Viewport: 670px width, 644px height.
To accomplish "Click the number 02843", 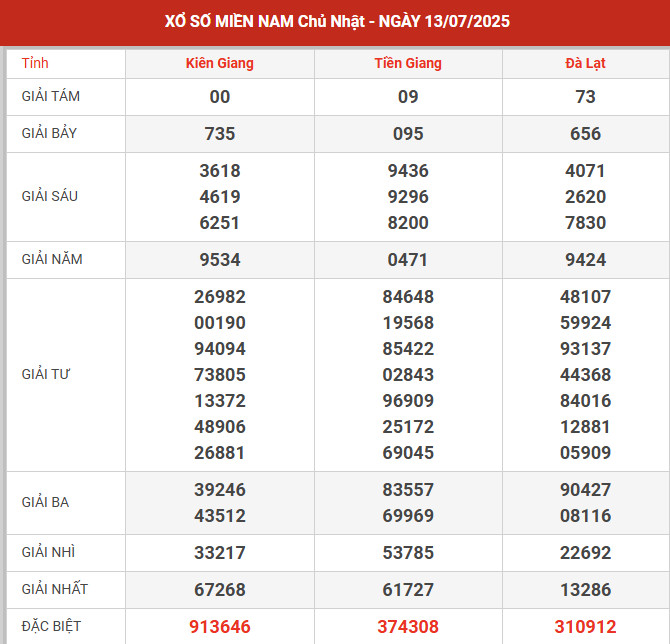I will coord(408,375).
